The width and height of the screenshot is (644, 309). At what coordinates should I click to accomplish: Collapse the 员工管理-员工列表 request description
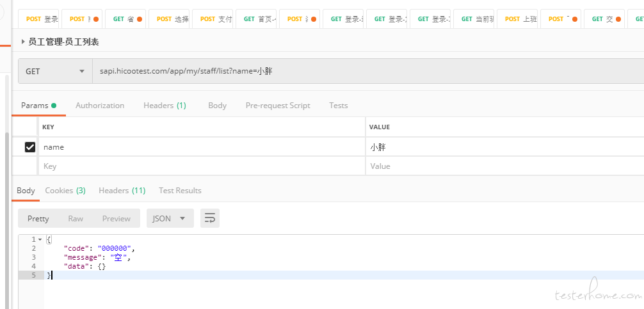[x=23, y=42]
